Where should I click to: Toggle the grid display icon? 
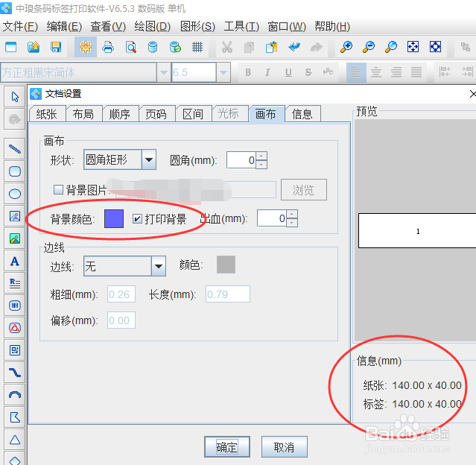tap(197, 47)
